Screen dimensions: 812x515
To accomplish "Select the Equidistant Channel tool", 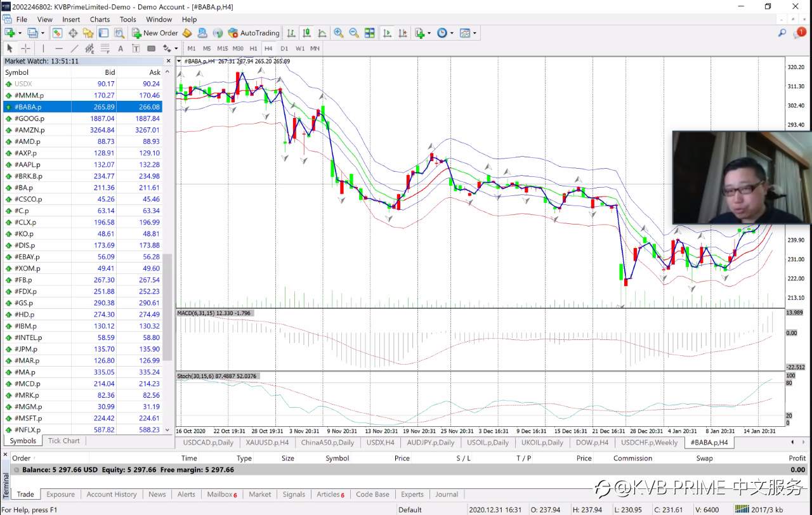I will point(89,48).
